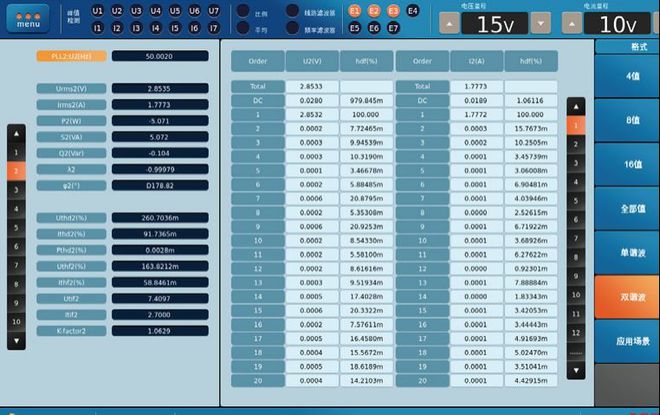
Task: Select the I4 channel indicator
Action: click(x=156, y=28)
